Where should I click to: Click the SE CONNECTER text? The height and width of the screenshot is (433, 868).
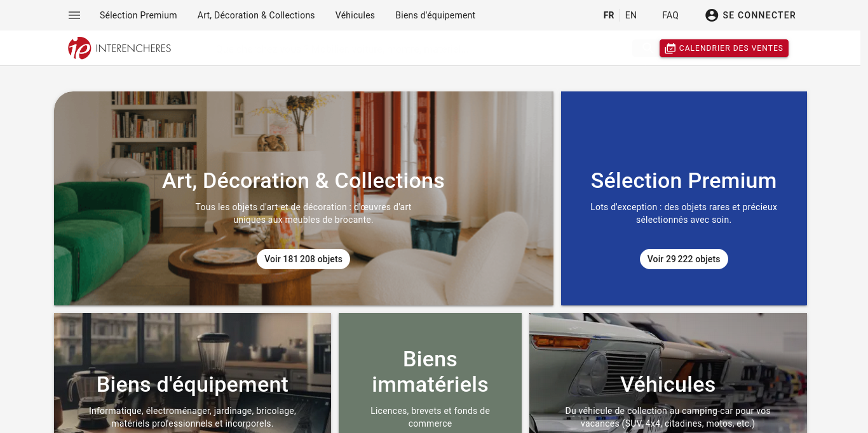(x=759, y=15)
